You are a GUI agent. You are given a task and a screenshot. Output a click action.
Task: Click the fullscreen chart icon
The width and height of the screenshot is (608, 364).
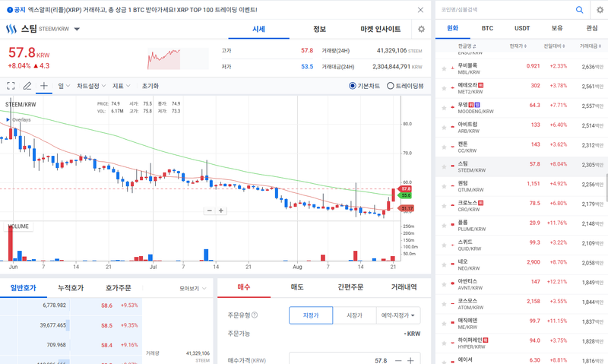click(11, 86)
